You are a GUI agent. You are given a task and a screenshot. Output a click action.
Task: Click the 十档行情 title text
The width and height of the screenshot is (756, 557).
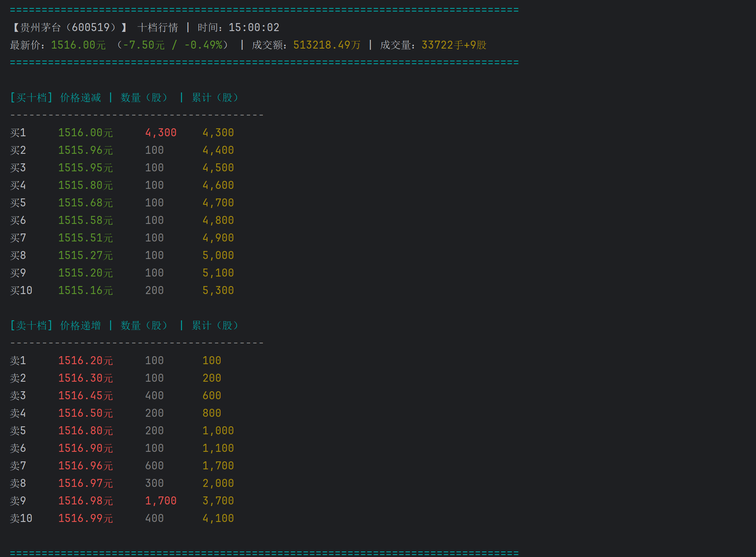157,27
